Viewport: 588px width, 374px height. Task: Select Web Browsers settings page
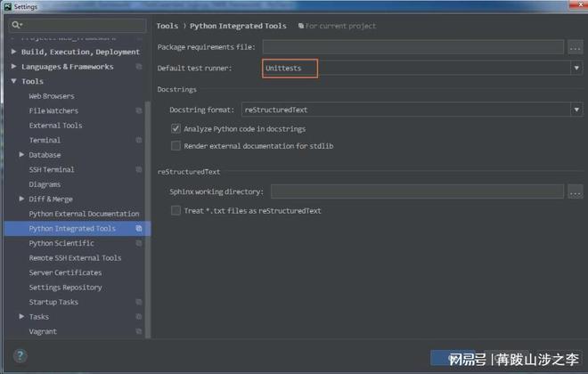point(52,96)
